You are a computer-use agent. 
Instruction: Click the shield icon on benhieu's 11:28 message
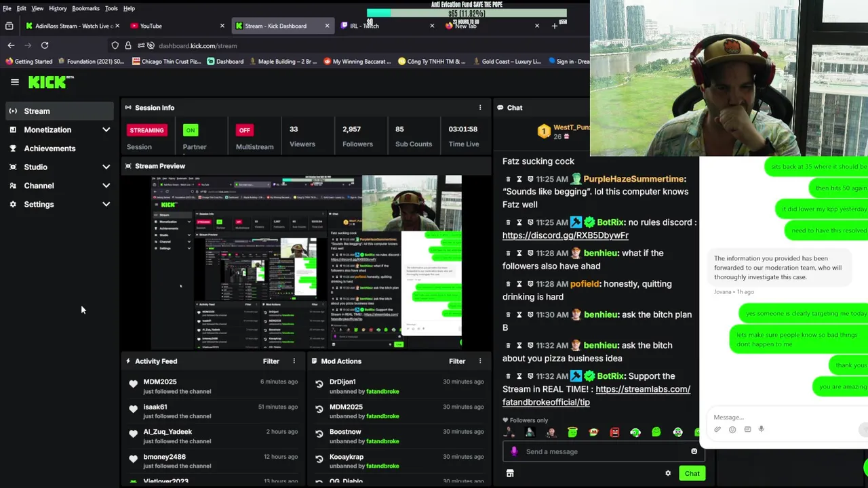[530, 253]
